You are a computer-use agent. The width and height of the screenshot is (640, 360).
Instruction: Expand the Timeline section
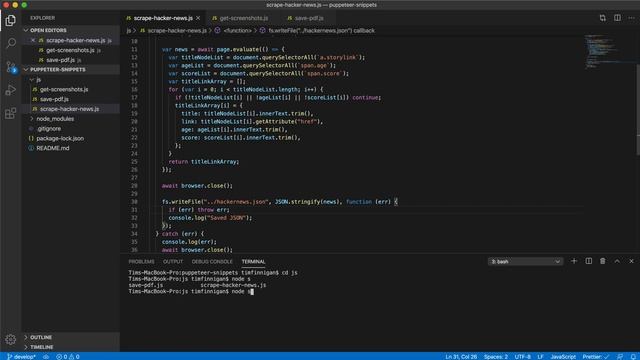[71, 347]
